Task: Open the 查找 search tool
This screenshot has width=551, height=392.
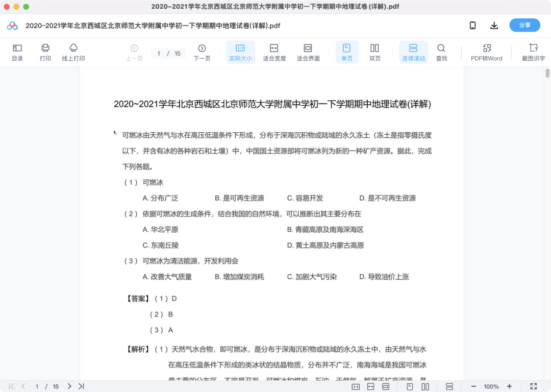Action: click(x=441, y=53)
